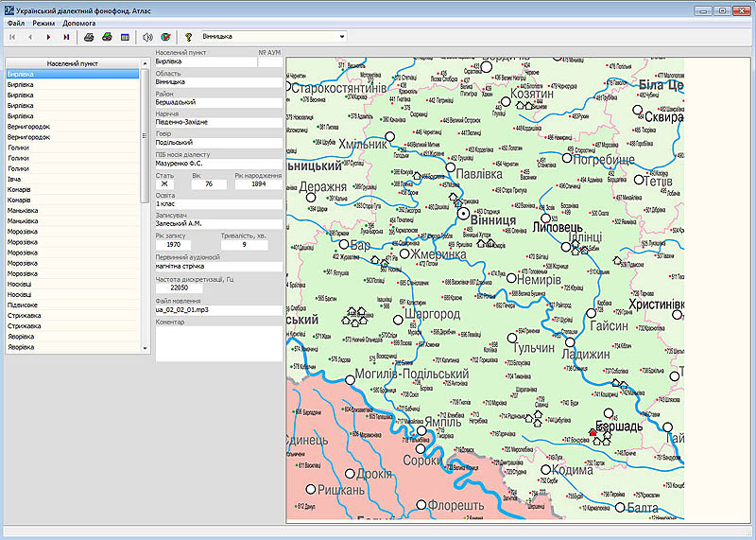Click the audio medium field магнітна стрічка

point(218,267)
